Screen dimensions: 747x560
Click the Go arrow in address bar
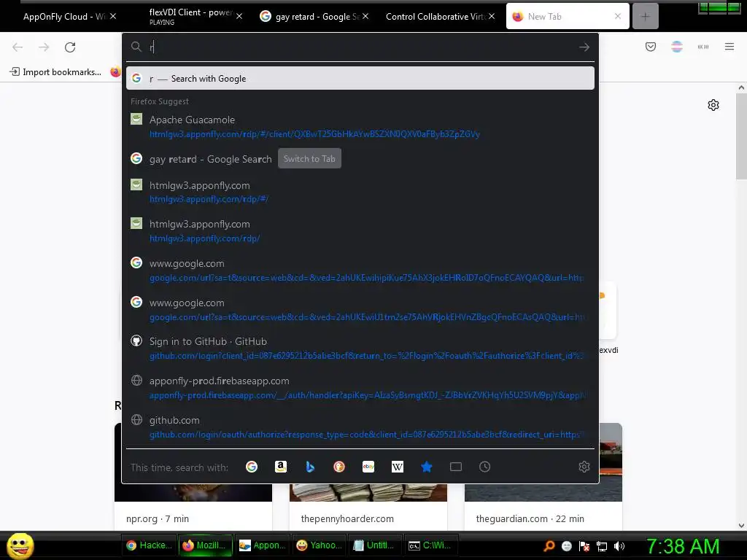pyautogui.click(x=584, y=47)
